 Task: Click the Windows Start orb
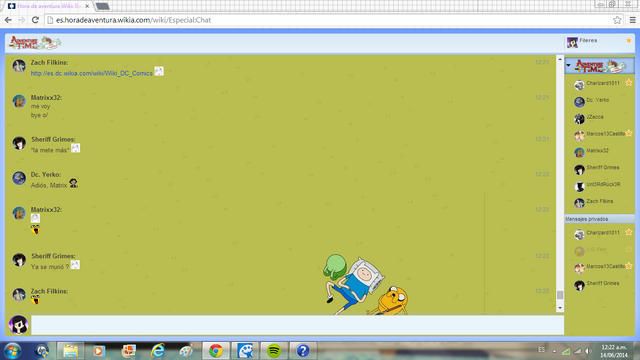coord(12,351)
